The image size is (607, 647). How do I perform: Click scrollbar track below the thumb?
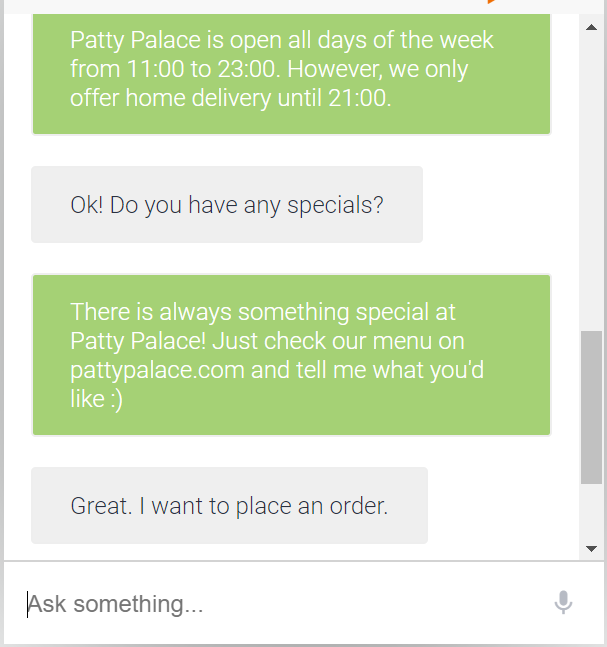591,511
